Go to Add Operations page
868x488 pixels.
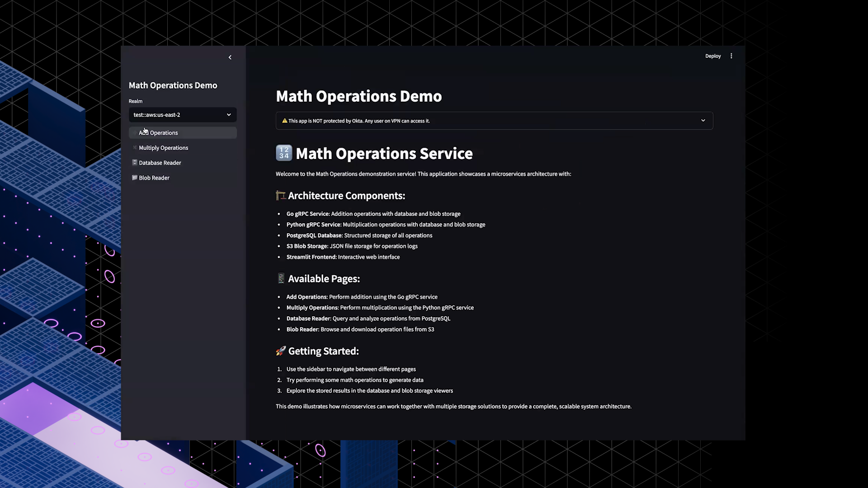click(x=183, y=133)
